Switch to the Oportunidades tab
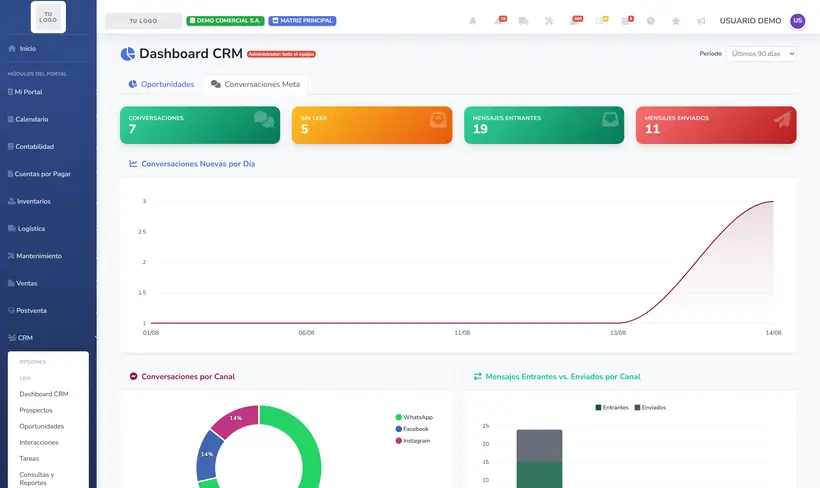The image size is (820, 488). 161,84
